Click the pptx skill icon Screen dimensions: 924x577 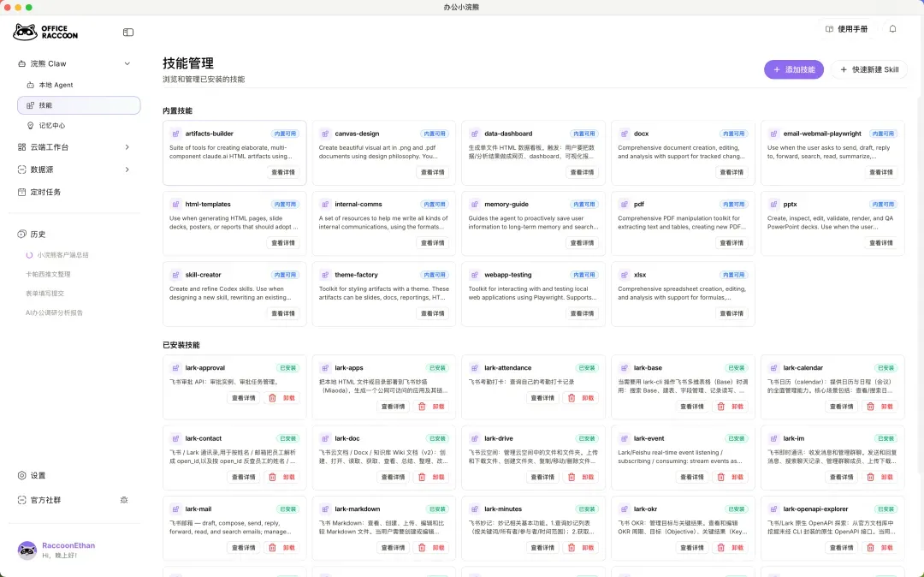pyautogui.click(x=773, y=205)
